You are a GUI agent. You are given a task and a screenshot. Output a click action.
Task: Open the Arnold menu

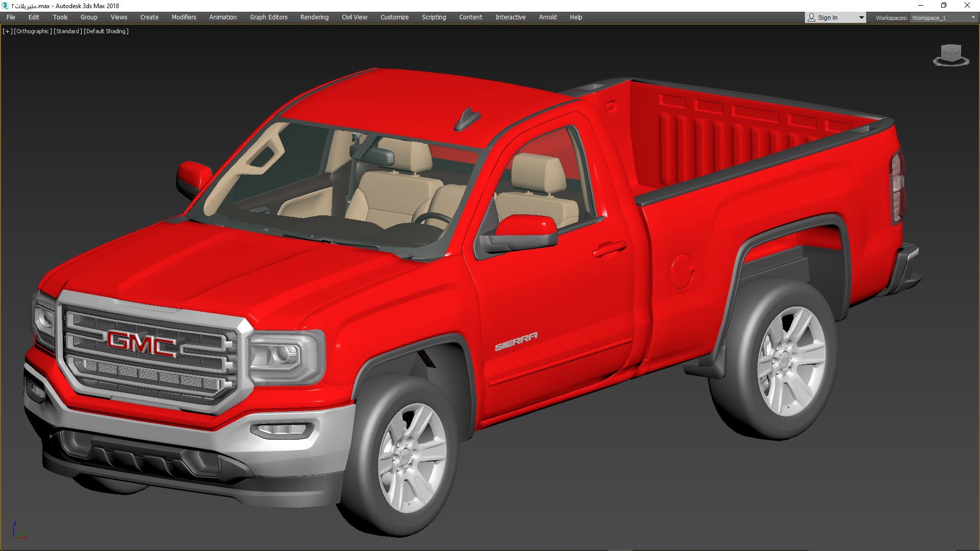(548, 17)
